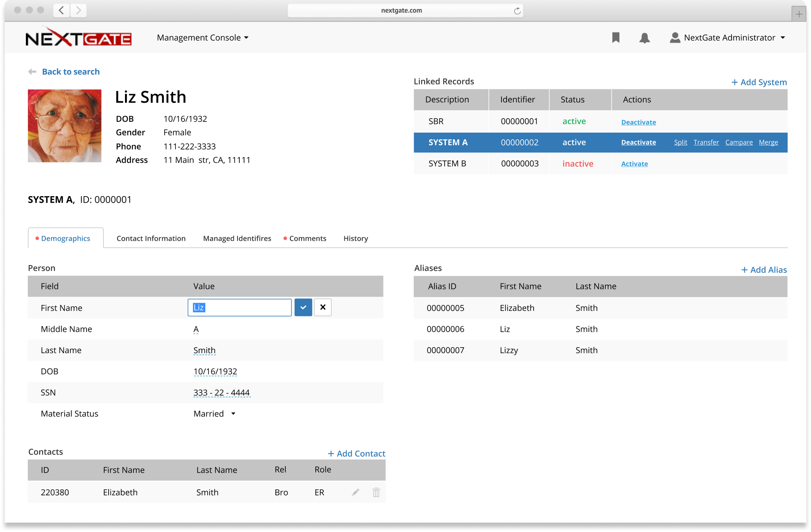This screenshot has height=532, width=811.
Task: Select the Demographics tab
Action: click(65, 238)
